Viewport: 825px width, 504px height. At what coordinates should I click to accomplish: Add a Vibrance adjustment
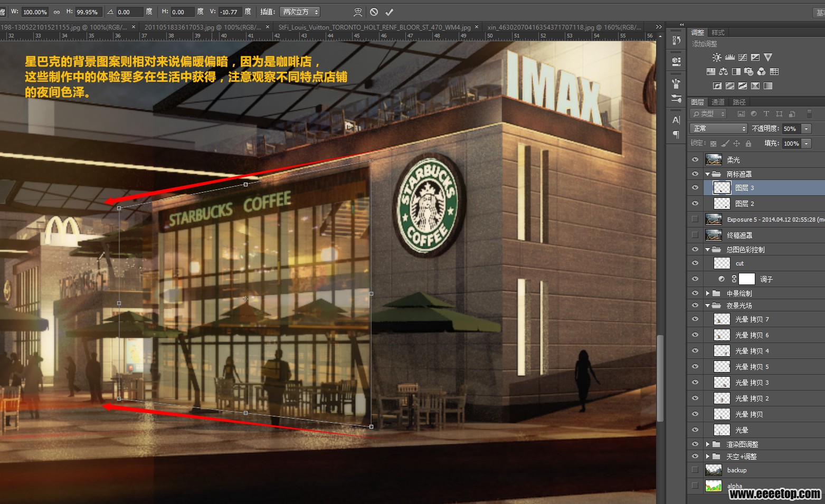[x=768, y=57]
